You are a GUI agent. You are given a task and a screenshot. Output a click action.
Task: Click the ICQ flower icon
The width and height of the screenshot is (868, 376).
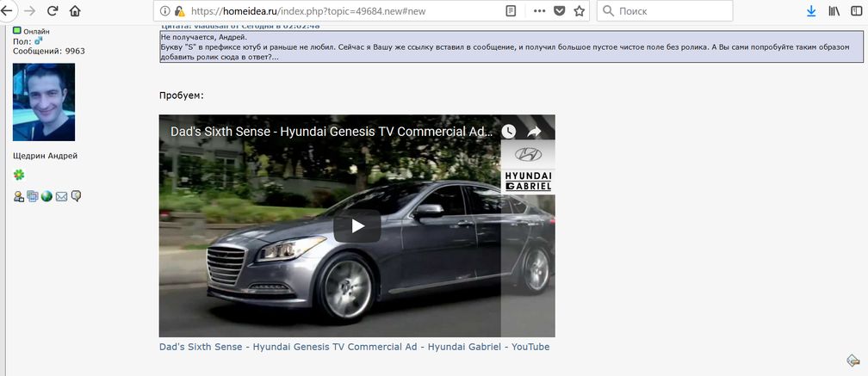point(19,175)
